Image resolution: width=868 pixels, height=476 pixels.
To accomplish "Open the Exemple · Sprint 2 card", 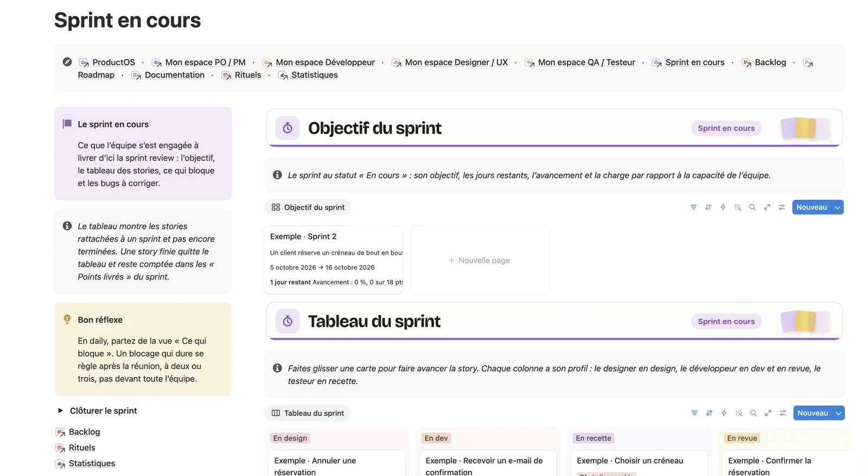I will 334,260.
